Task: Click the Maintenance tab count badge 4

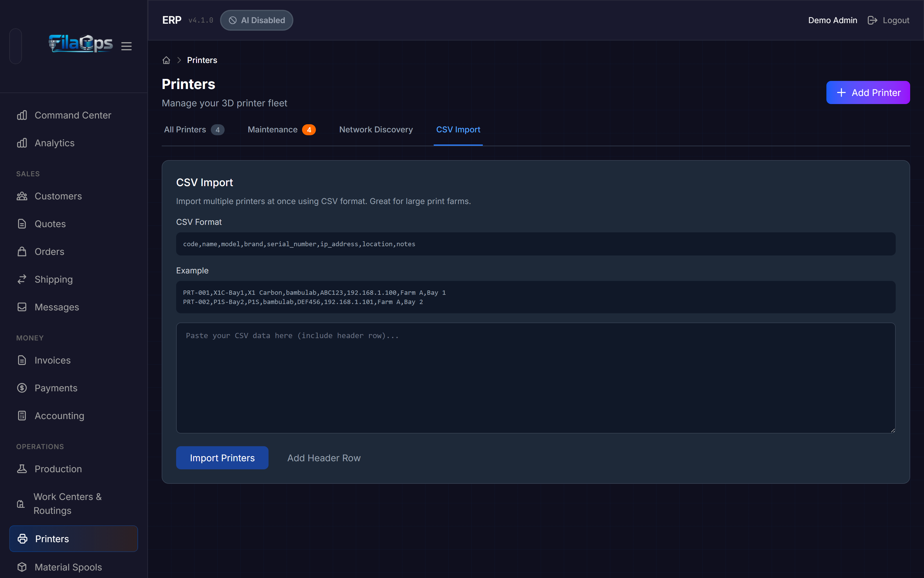Action: tap(309, 129)
